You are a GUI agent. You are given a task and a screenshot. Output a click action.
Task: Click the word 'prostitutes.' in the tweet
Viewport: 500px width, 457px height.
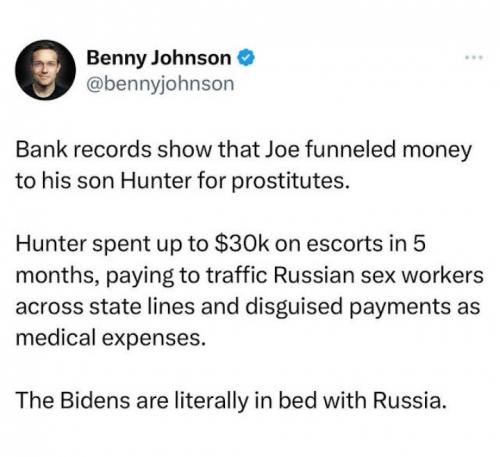pos(291,182)
